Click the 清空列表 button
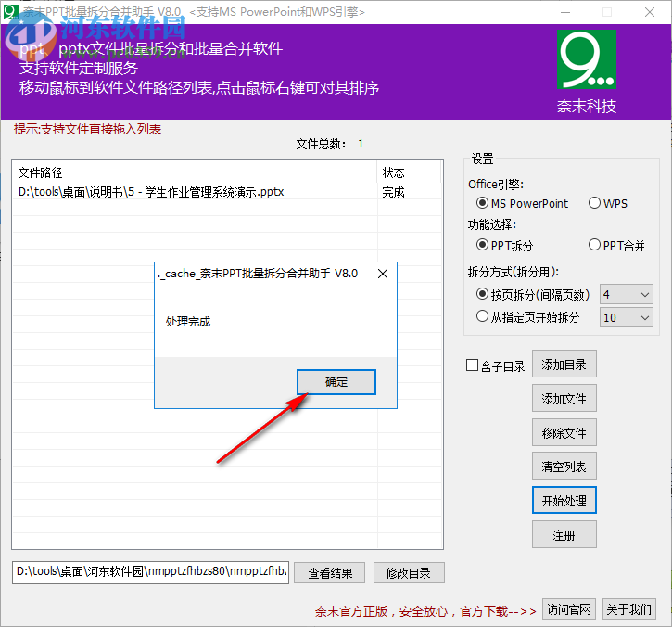This screenshot has width=672, height=627. [x=564, y=466]
